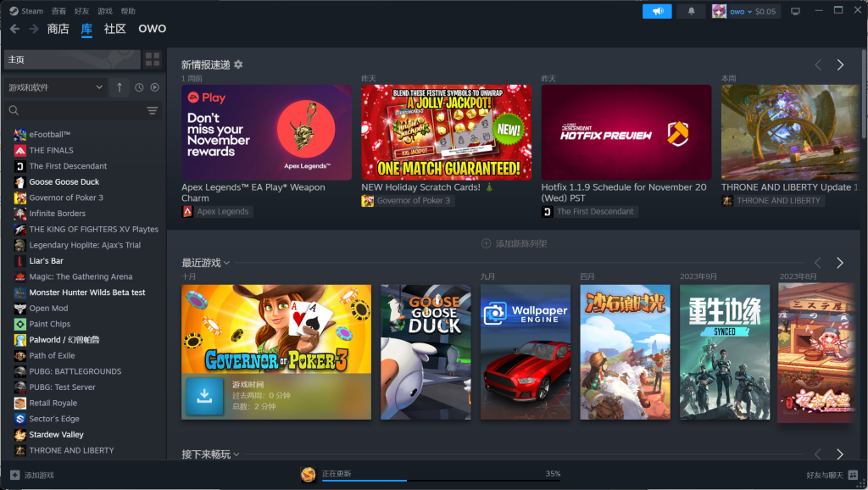Click the THRONE AND LIBERTY news tag
Screen dimensions: 868x490
773,200
